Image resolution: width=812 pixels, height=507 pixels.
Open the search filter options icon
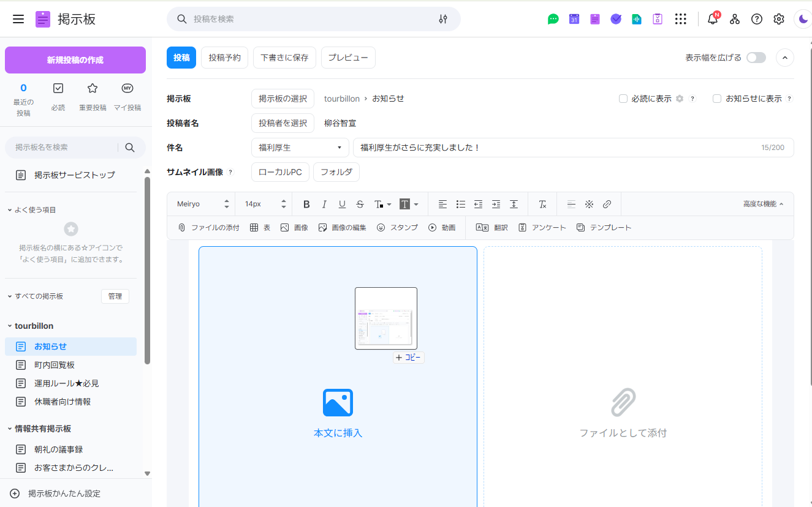pos(443,19)
